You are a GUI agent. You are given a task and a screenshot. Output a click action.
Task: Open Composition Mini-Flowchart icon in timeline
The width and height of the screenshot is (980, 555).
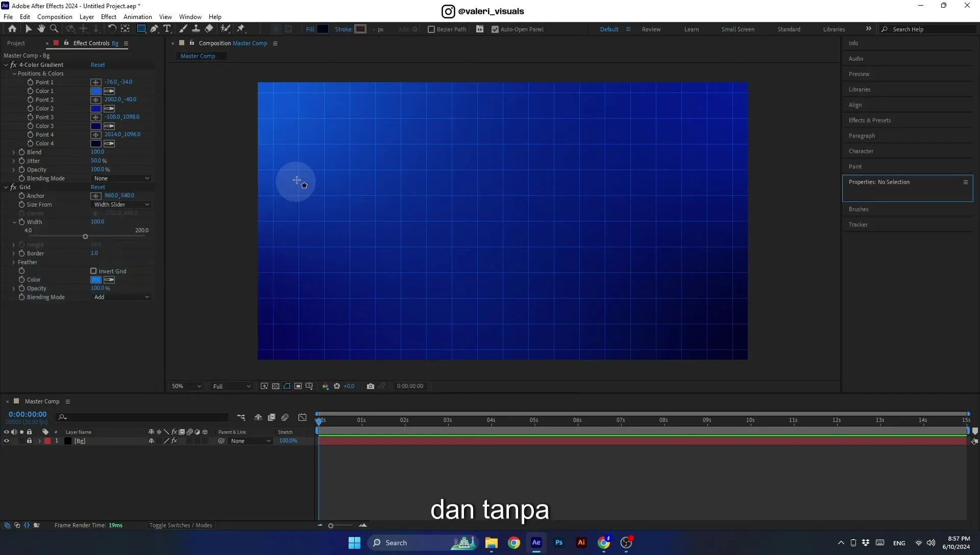click(x=241, y=417)
